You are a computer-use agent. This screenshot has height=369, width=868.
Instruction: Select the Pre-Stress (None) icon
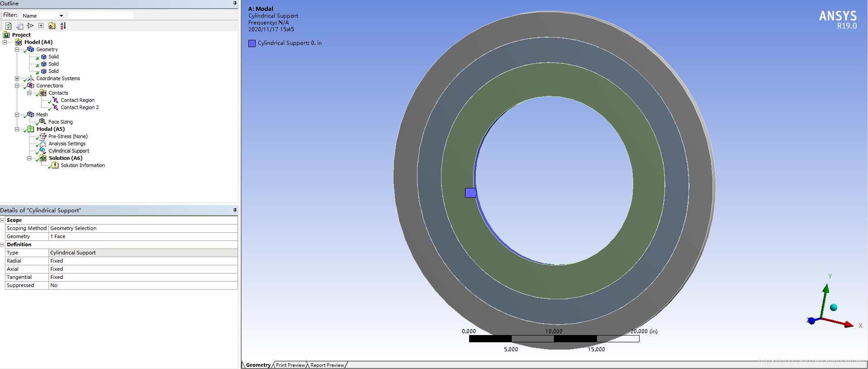tap(43, 136)
